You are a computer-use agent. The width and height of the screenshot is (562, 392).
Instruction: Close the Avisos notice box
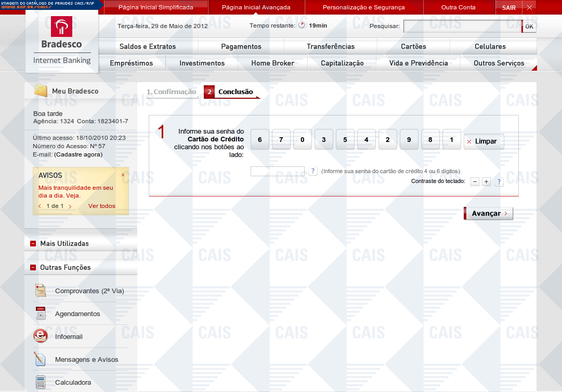tap(123, 175)
